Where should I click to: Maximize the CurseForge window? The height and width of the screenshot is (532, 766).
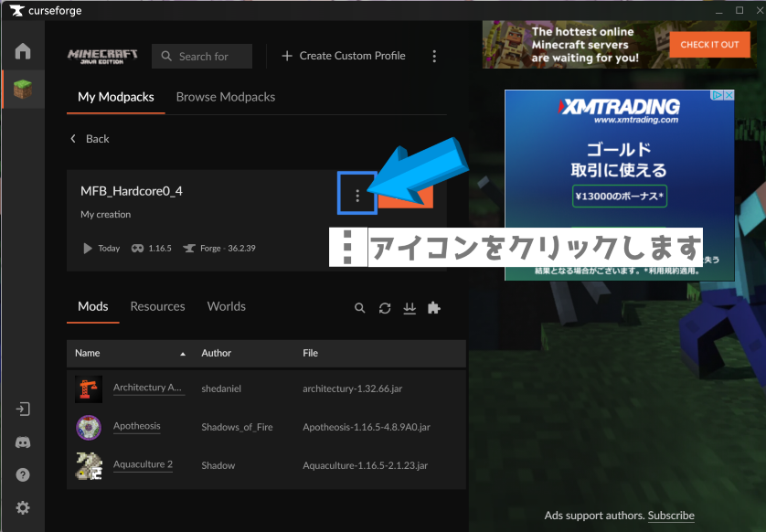739,10
